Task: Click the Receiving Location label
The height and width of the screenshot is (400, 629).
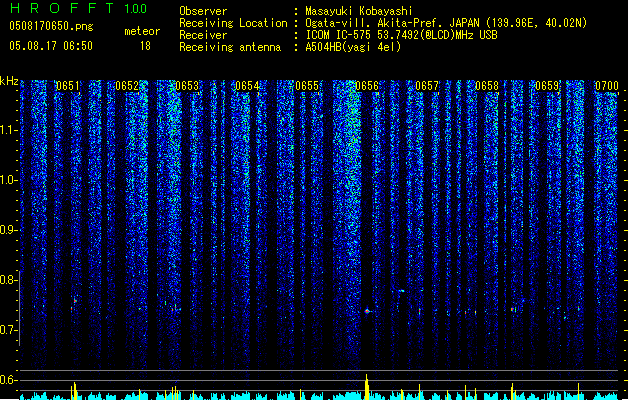Action: click(x=233, y=23)
